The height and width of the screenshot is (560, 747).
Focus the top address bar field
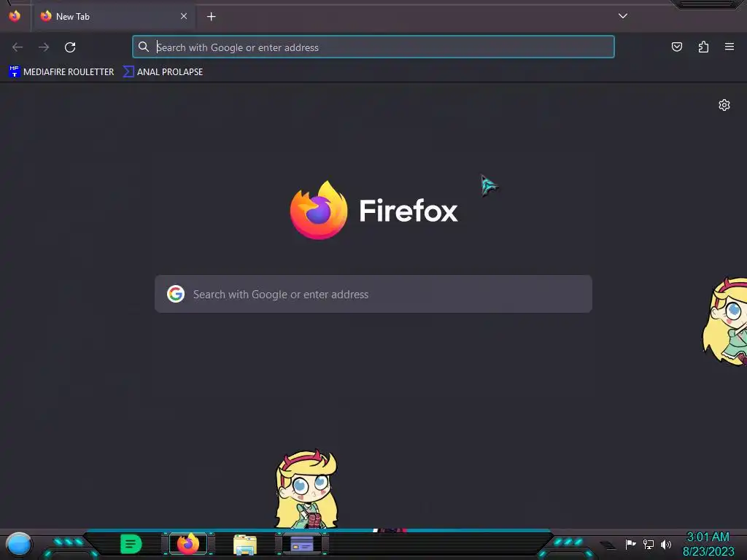point(373,47)
